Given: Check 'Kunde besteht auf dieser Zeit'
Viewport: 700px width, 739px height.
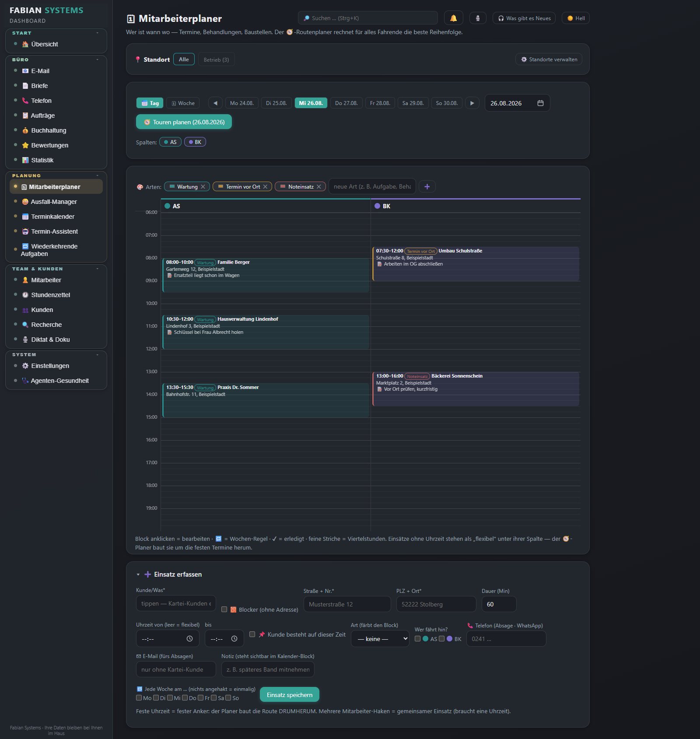Looking at the screenshot, I should point(252,634).
